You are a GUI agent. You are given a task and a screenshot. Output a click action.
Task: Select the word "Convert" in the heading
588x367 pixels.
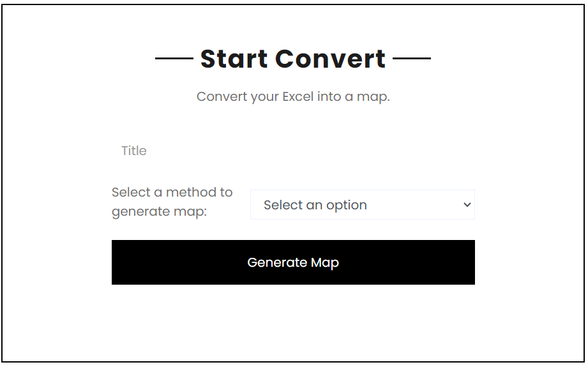(331, 59)
